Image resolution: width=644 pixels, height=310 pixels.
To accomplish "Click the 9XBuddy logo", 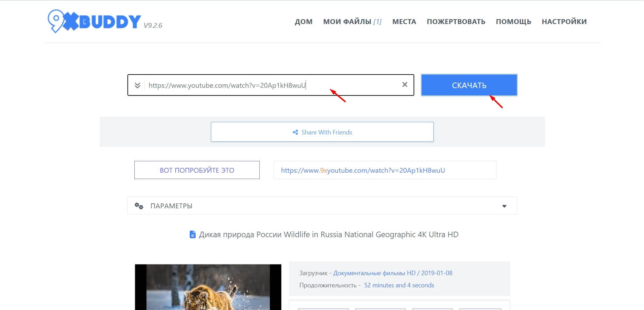I will click(x=94, y=21).
